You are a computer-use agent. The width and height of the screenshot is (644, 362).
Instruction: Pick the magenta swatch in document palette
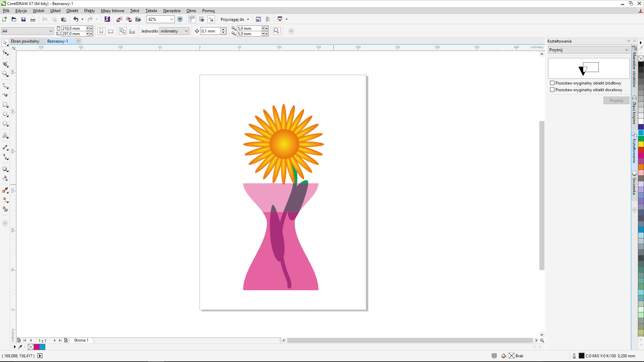point(37,347)
